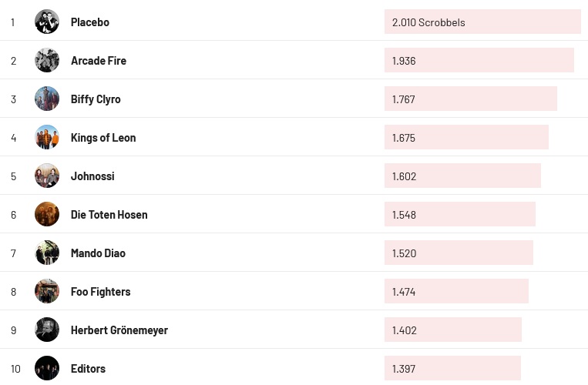Image resolution: width=588 pixels, height=385 pixels.
Task: Open the Editors avatar thumbnail
Action: click(47, 368)
